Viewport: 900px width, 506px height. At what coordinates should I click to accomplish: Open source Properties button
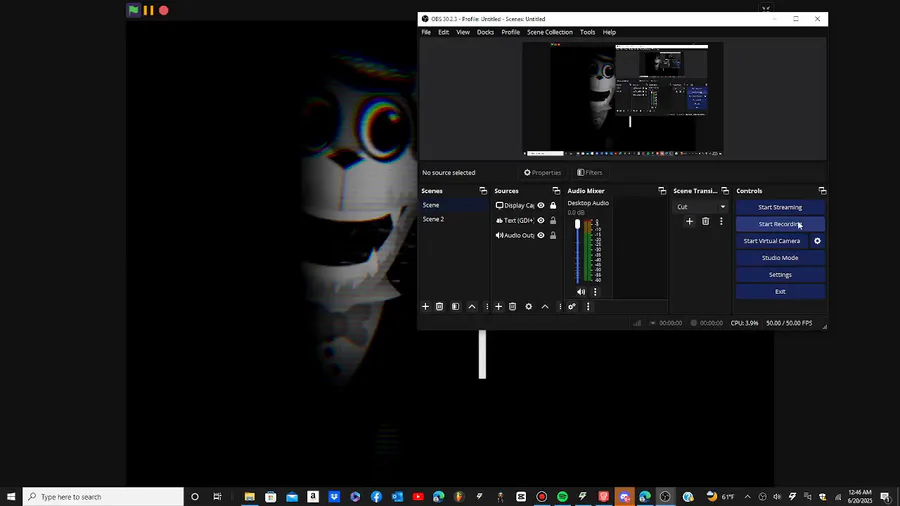click(x=542, y=173)
